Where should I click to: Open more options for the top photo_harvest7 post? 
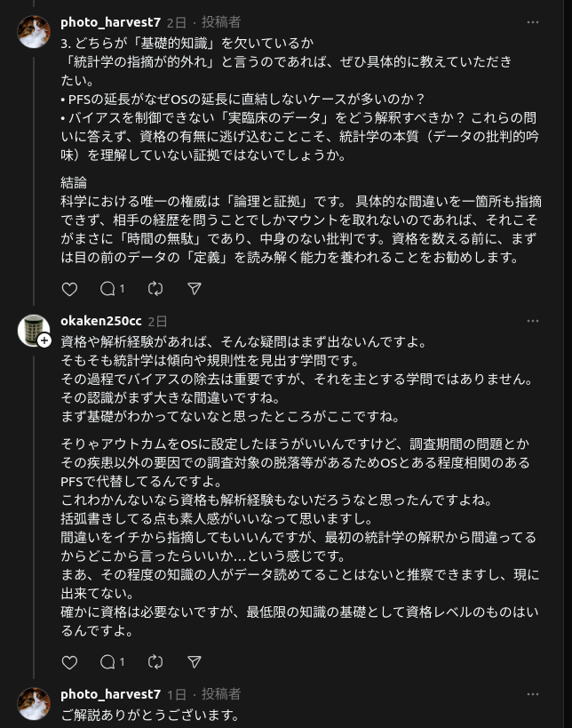coord(533,21)
